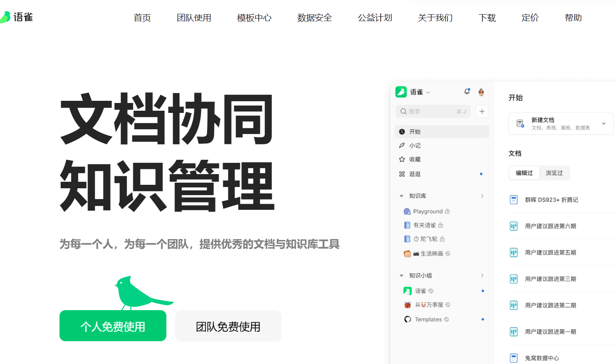Open 逛逛 via its sidebar icon

click(x=402, y=174)
